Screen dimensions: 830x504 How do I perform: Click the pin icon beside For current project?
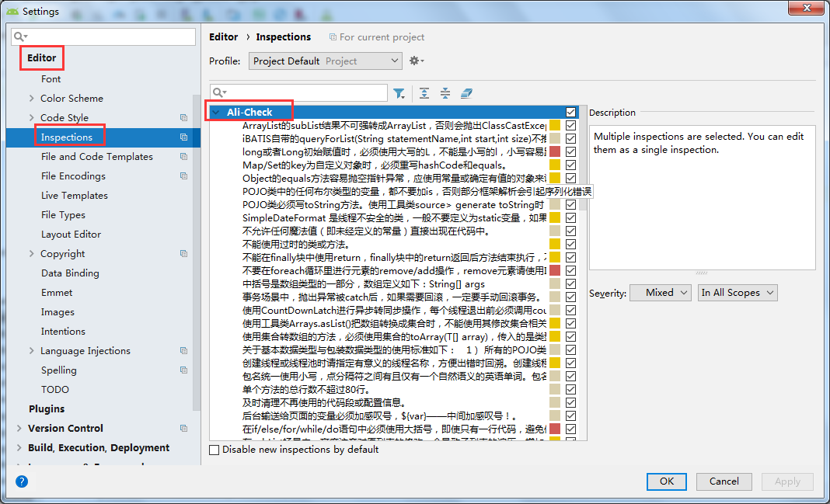pos(334,36)
